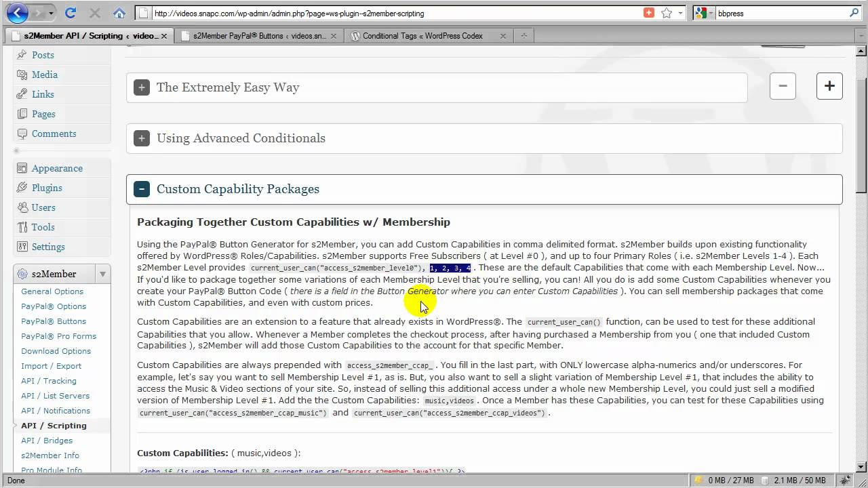868x488 pixels.
Task: Open a new browser tab
Action: click(x=524, y=36)
